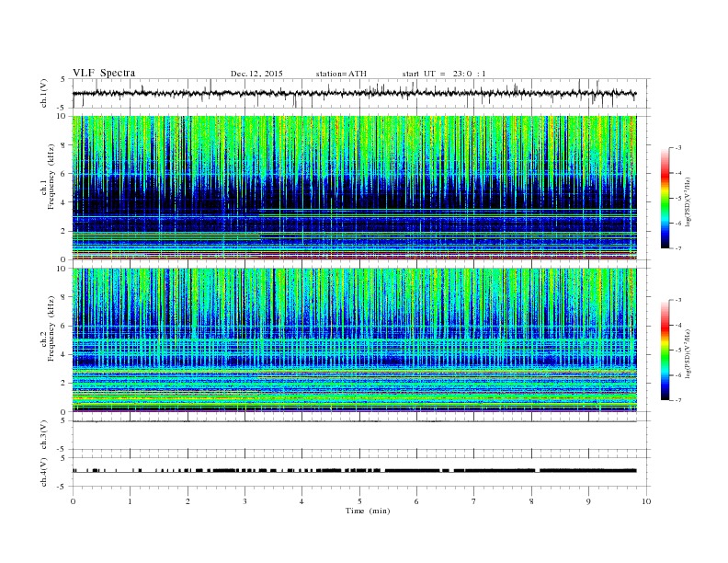Viewport: 728px width, 563px height.
Task: Click inside the ch.1 voltage waveform panel
Action: [361, 93]
